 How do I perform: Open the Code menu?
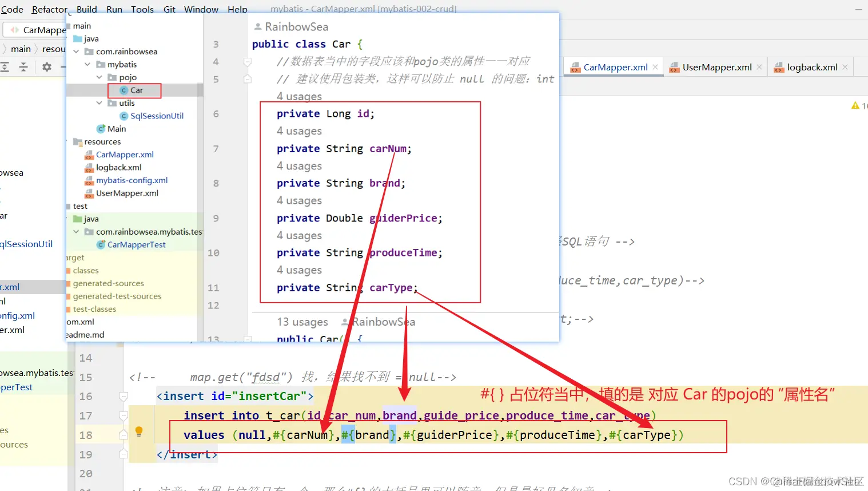tap(11, 9)
